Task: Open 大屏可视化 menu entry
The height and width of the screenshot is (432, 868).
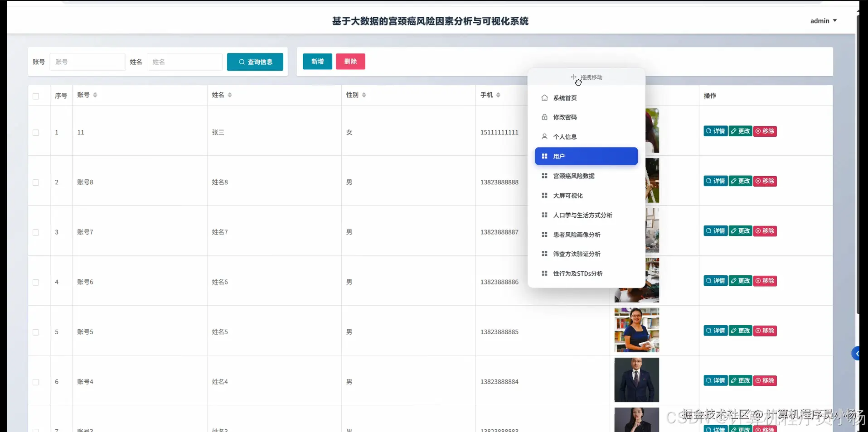Action: point(586,195)
